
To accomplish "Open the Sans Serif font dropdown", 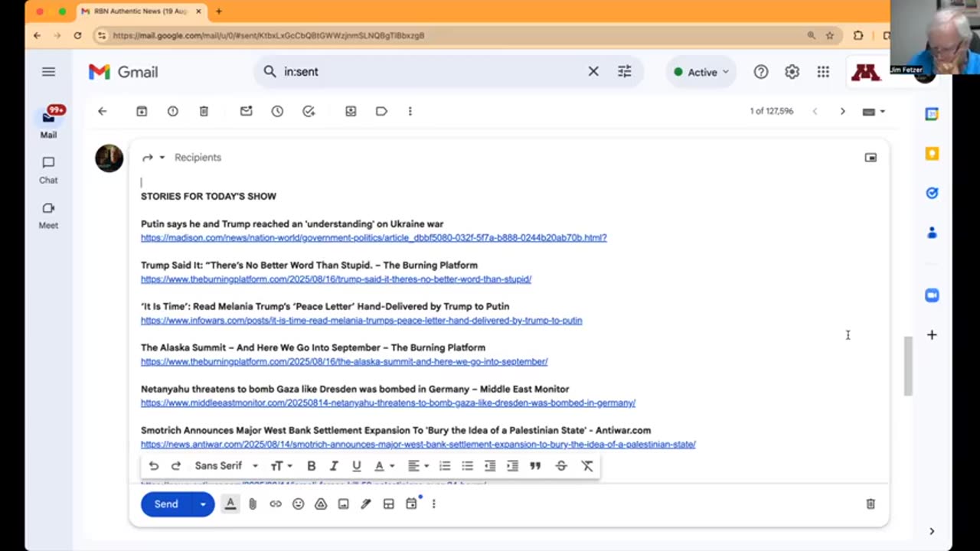I will pyautogui.click(x=227, y=465).
